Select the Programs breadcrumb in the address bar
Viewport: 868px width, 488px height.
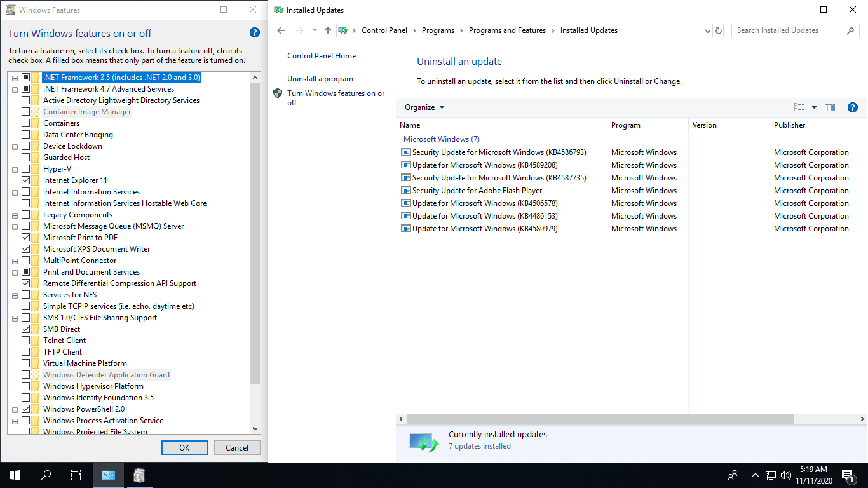(438, 30)
